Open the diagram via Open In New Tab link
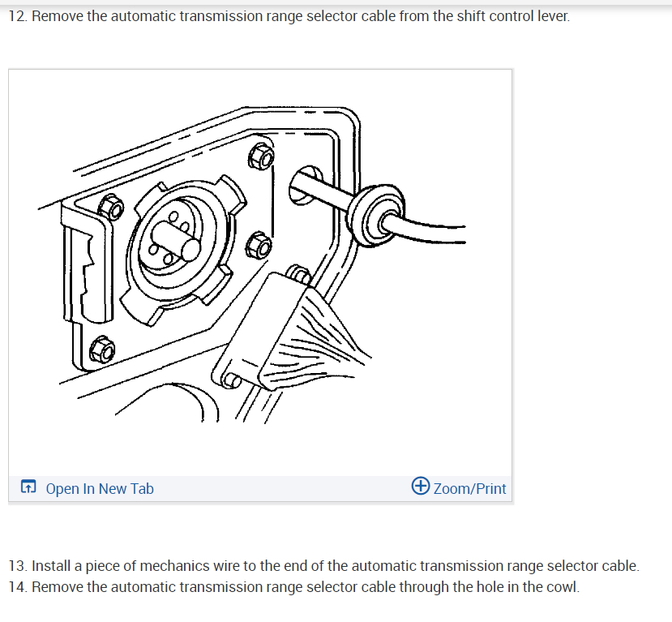 (x=100, y=489)
